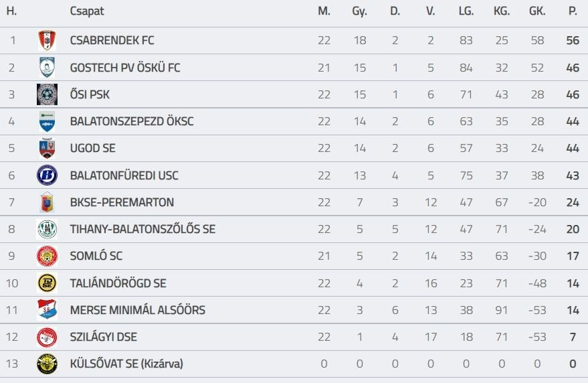Viewport: 588px width, 383px height.
Task: Click the Ősi PSK team logo
Action: pos(47,94)
